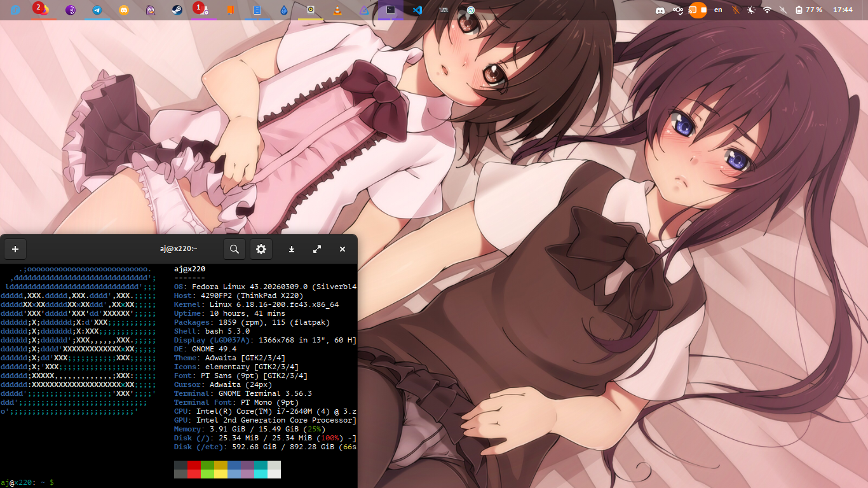Open the orange book app icon
The height and width of the screenshot is (488, 868).
(x=230, y=10)
